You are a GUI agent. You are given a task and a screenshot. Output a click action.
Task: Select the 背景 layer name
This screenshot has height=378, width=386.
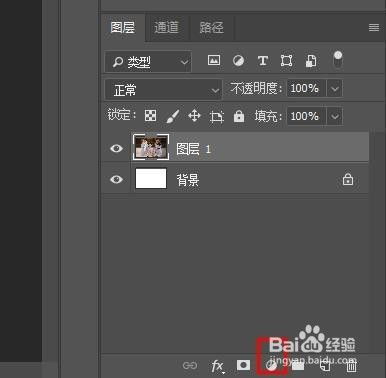click(x=188, y=180)
